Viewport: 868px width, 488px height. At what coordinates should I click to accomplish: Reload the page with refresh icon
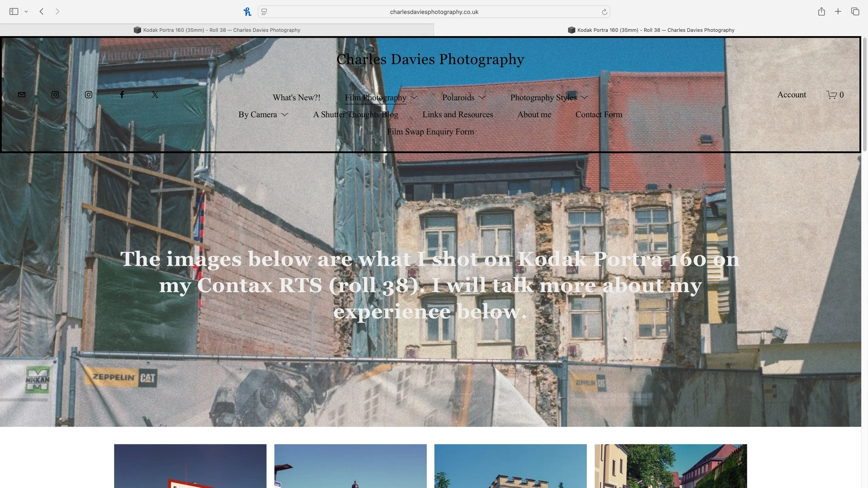(604, 12)
